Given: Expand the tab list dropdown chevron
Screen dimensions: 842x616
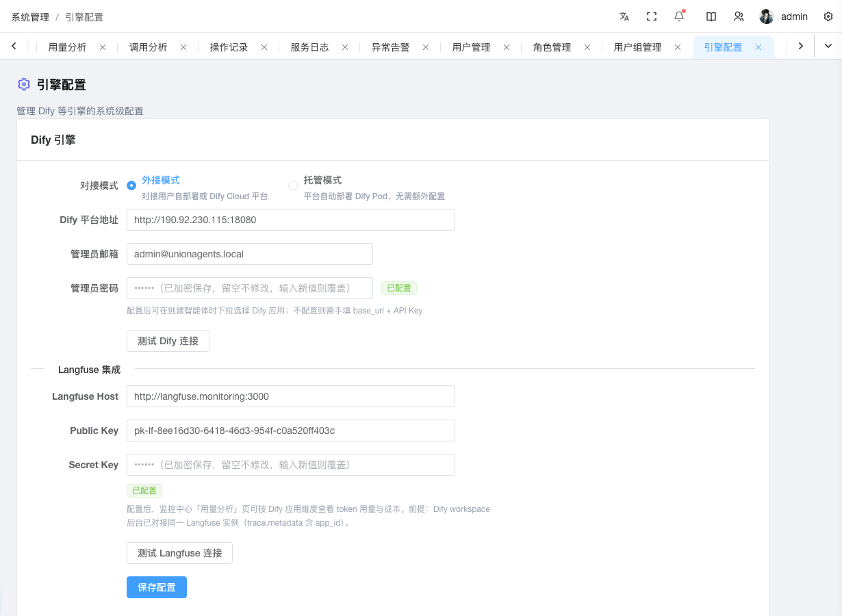Looking at the screenshot, I should 828,46.
